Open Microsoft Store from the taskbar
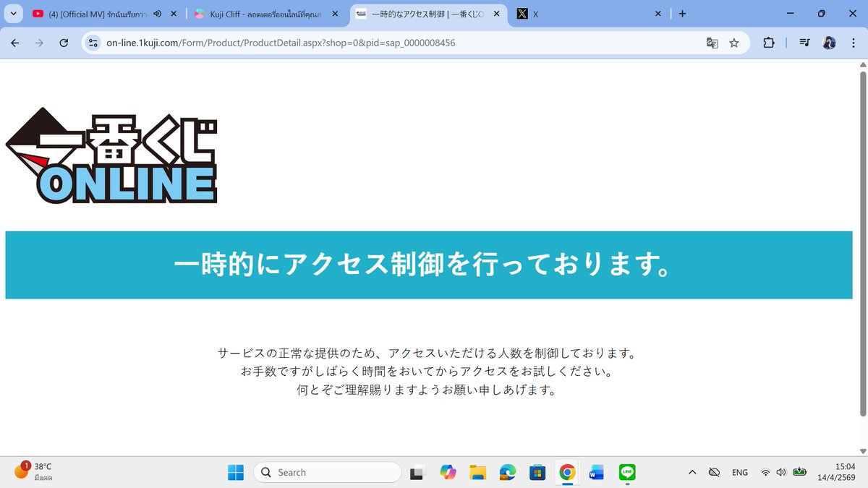The width and height of the screenshot is (868, 488). [x=537, y=472]
